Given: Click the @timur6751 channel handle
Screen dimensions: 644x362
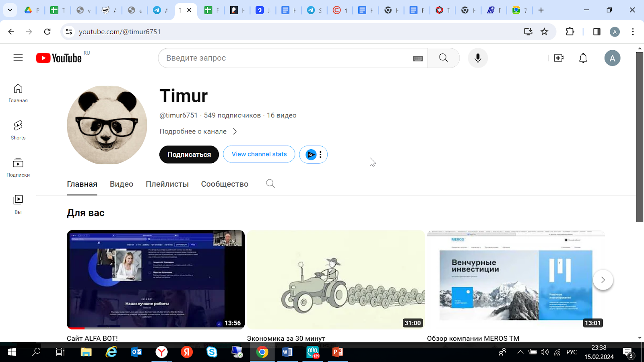Looking at the screenshot, I should click(x=179, y=115).
